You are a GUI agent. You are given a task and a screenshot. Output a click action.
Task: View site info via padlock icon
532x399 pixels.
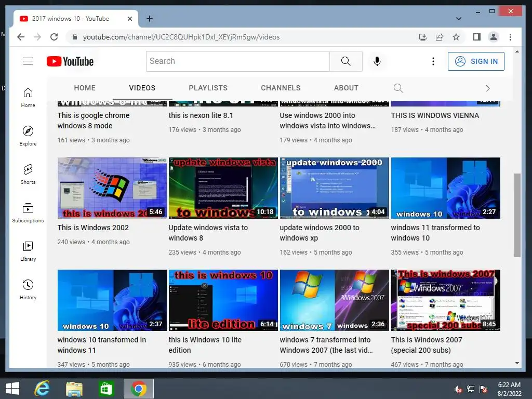coord(75,37)
